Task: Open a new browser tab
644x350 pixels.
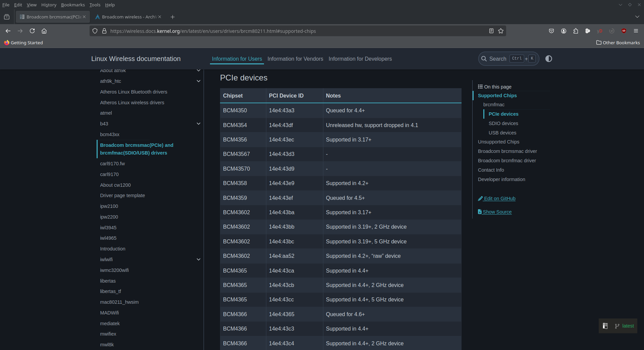Action: pos(172,17)
